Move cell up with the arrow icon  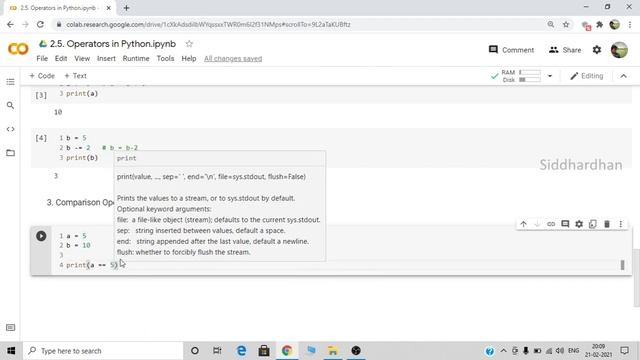524,224
